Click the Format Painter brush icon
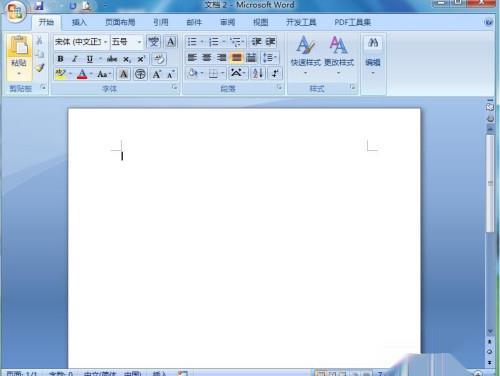The image size is (500, 376). point(40,68)
